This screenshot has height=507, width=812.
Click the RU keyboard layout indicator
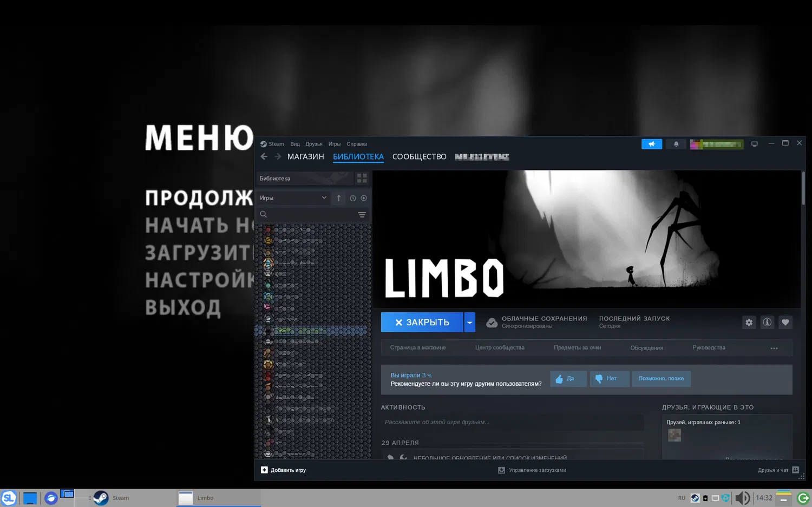coord(682,498)
